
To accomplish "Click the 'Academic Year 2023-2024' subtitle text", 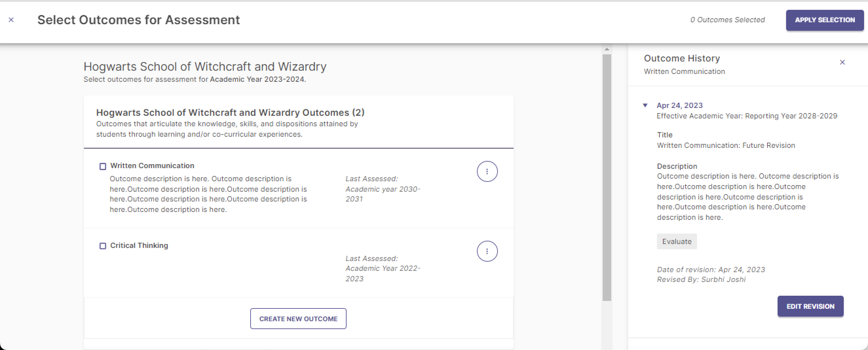I will click(x=257, y=79).
